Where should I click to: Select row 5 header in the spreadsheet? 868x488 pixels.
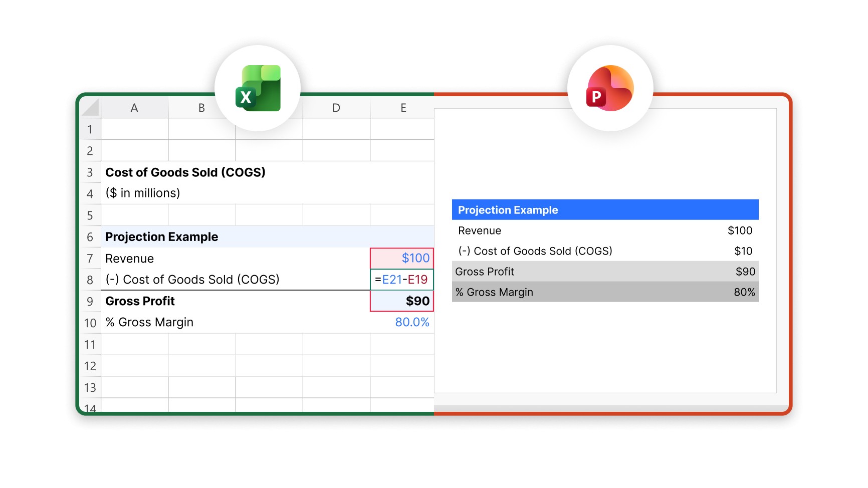90,215
